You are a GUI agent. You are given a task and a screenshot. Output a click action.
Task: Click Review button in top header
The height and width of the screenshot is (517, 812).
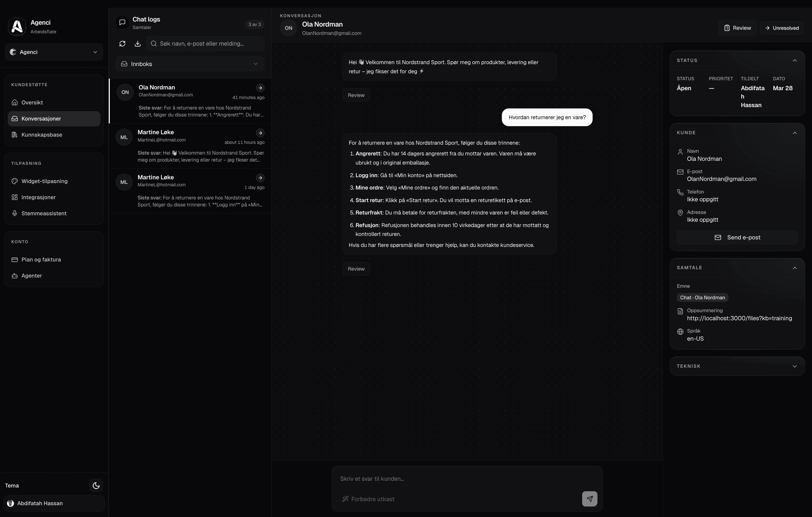coord(737,28)
